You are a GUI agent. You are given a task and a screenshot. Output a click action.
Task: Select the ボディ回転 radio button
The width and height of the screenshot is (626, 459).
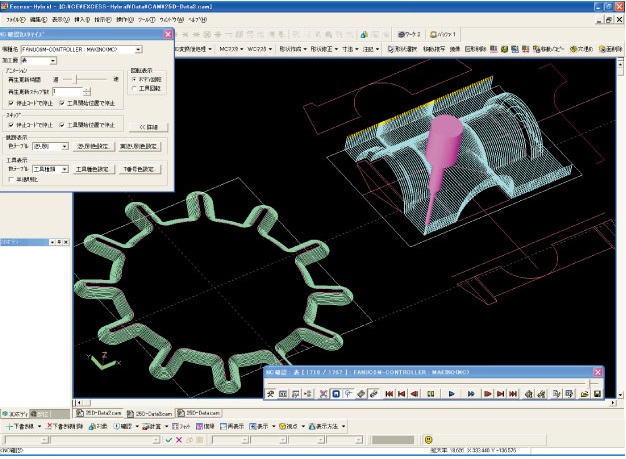(135, 78)
